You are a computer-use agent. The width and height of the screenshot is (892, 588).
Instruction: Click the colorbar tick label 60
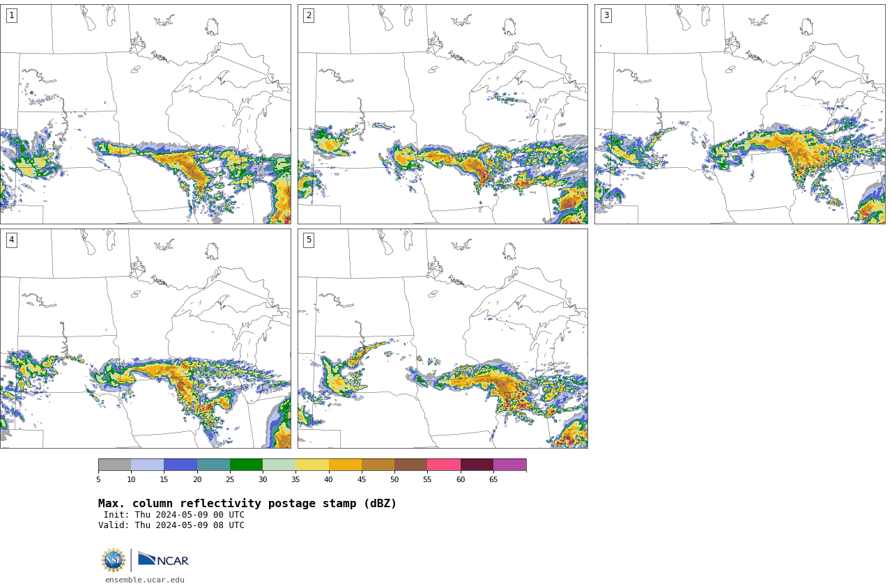[x=460, y=479]
